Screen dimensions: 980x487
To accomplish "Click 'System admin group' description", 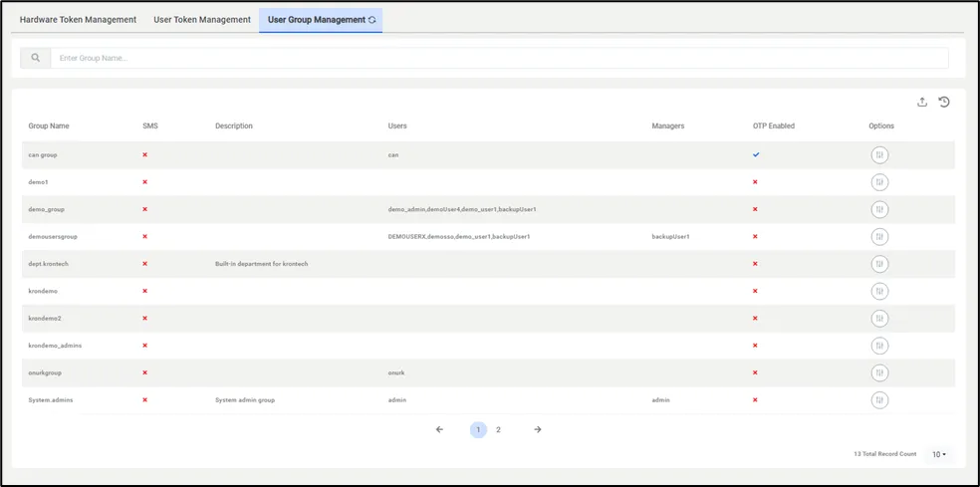I will click(x=245, y=400).
